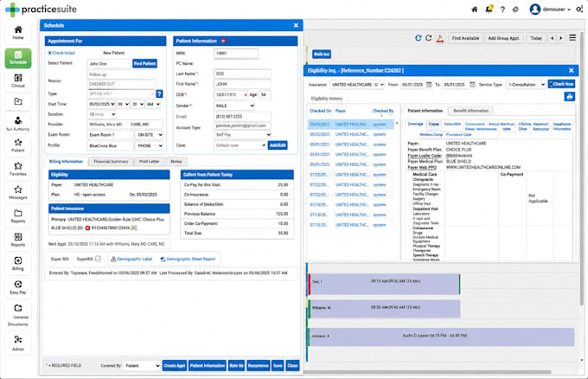Open the Clinical module in sidebar
This screenshot has height=379, width=588.
18,80
